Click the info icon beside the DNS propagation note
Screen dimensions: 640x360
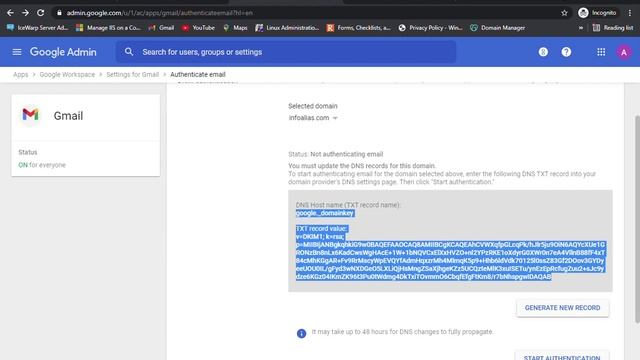(301, 333)
